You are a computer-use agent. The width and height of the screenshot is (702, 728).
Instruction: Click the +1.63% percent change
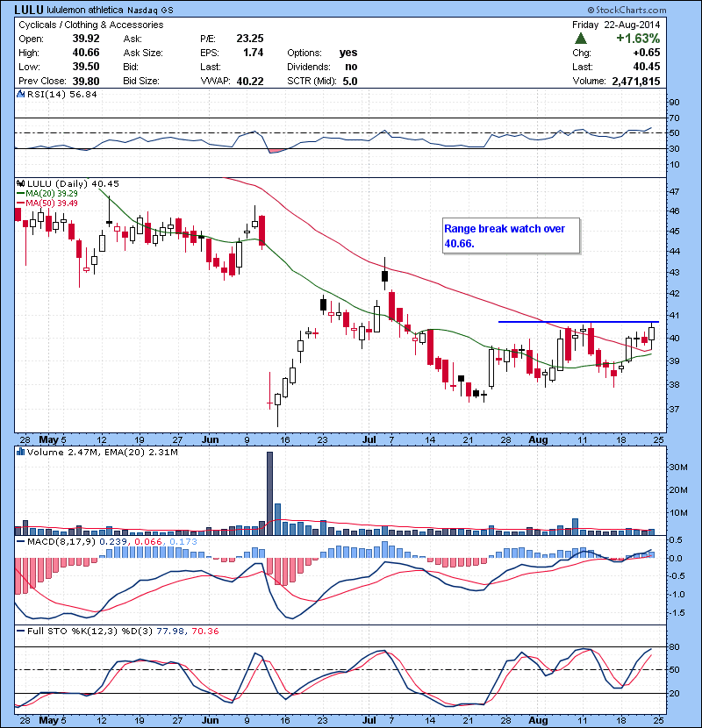click(x=638, y=38)
